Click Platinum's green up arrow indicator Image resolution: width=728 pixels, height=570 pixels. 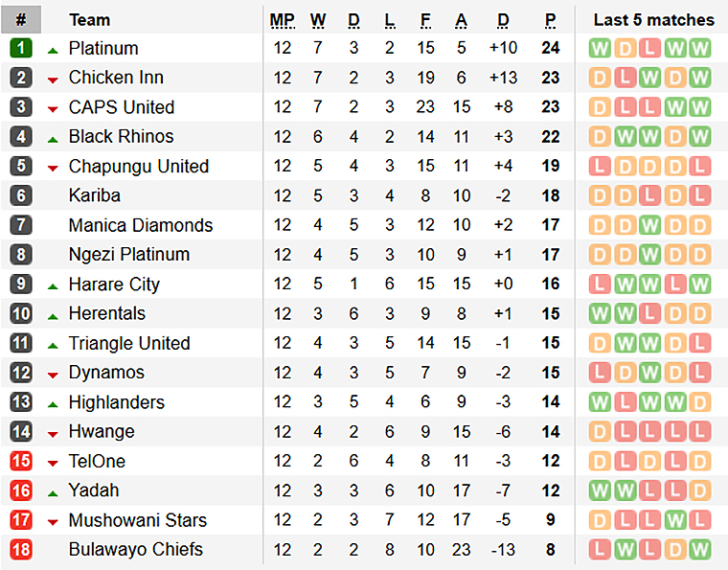tap(53, 51)
